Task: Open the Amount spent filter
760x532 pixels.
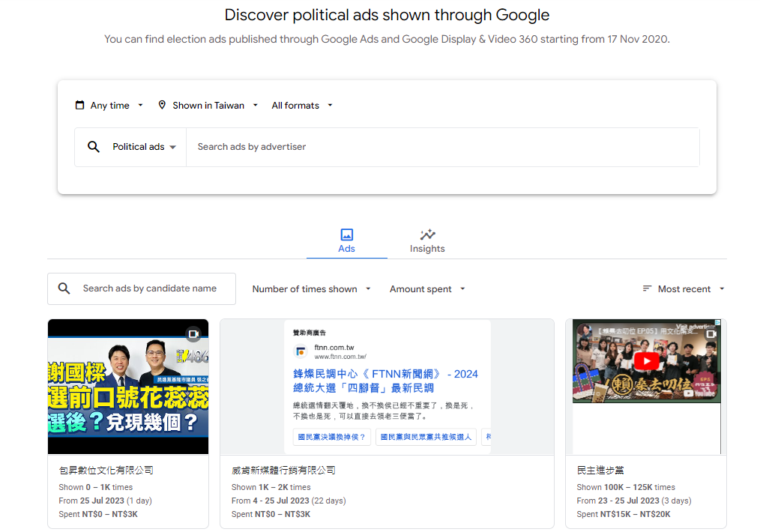Action: click(427, 288)
